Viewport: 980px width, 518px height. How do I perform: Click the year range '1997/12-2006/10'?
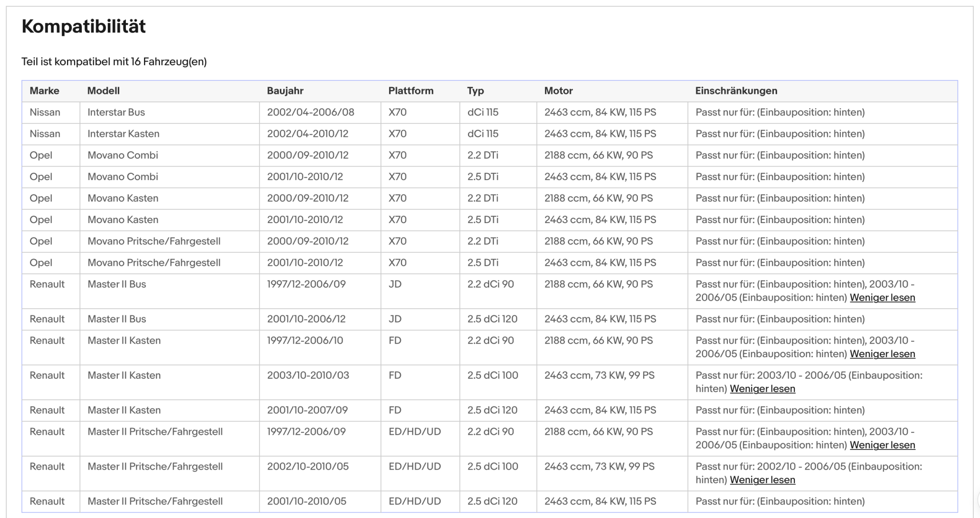[x=305, y=341]
